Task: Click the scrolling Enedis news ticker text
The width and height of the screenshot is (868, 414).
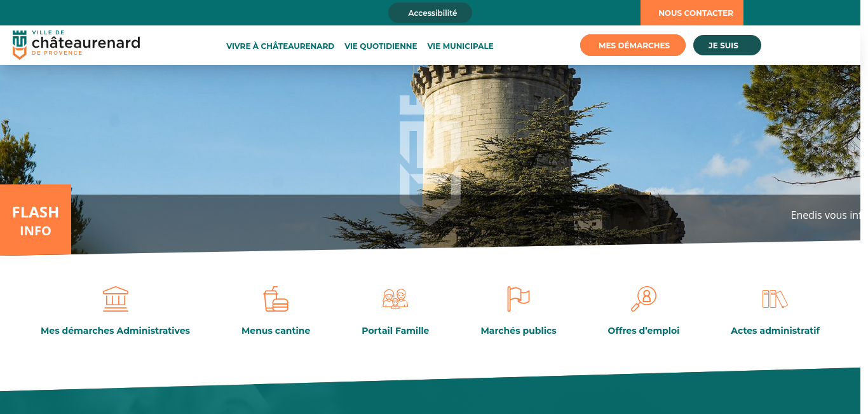Action: 825,215
